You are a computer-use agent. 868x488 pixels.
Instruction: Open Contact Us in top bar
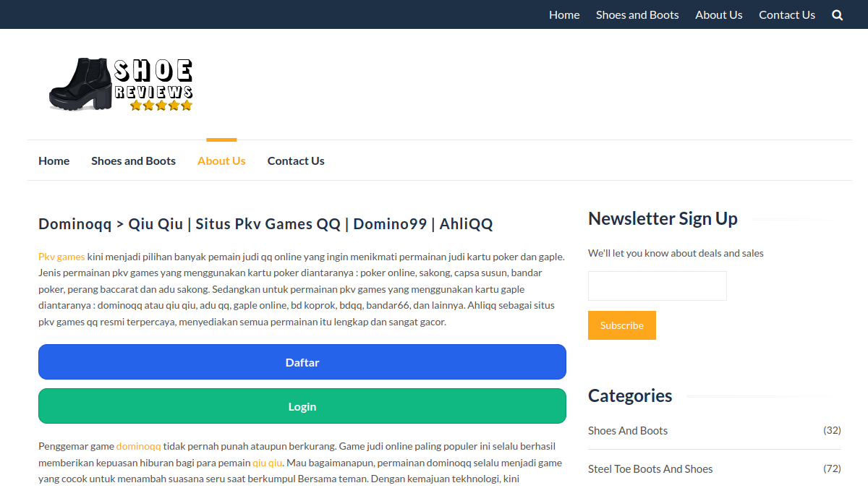(787, 14)
